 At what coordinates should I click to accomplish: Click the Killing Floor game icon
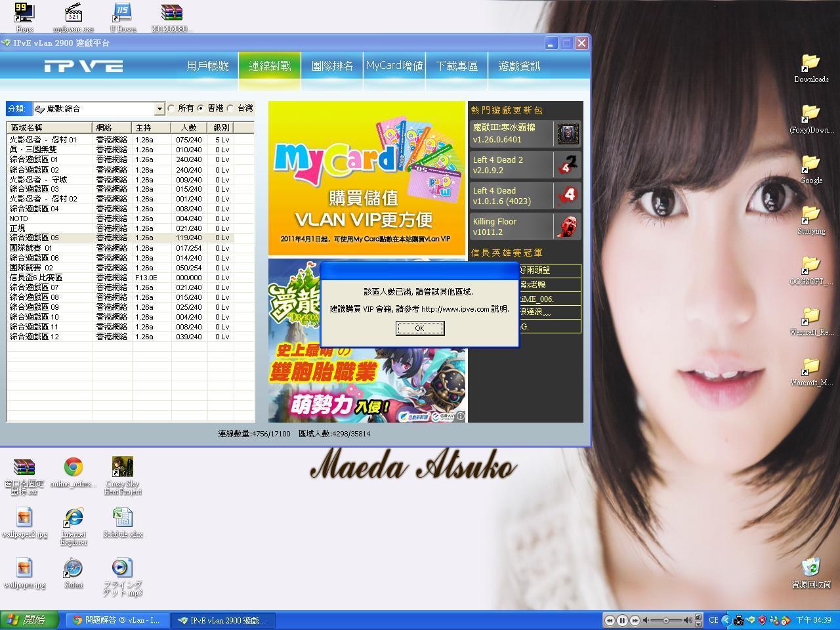(568, 226)
